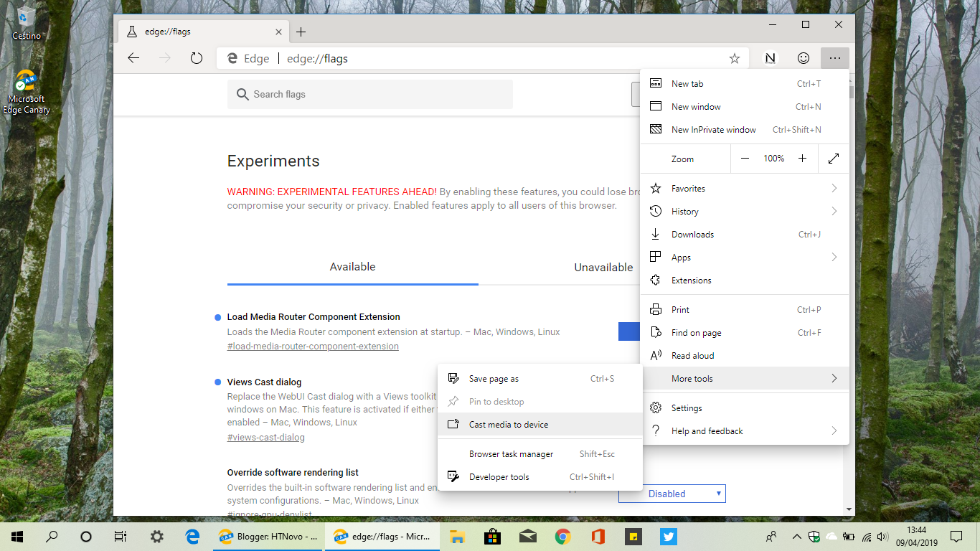Zoom in using the plus icon
This screenshot has width=980, height=551.
click(x=802, y=158)
